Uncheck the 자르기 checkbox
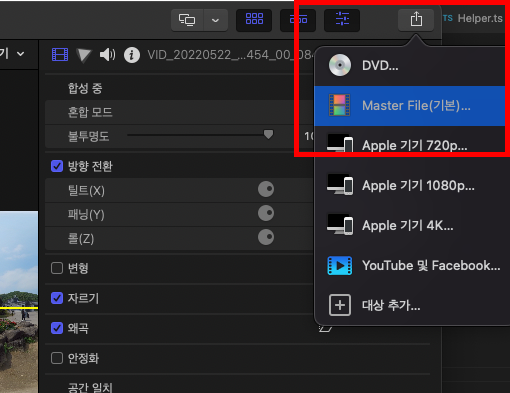This screenshot has width=510, height=393. (x=57, y=298)
